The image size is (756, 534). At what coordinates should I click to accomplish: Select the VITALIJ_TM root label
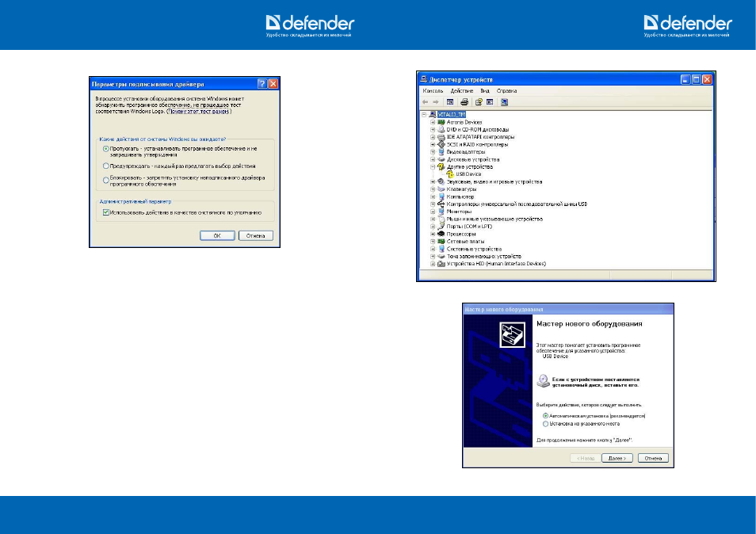pos(452,115)
